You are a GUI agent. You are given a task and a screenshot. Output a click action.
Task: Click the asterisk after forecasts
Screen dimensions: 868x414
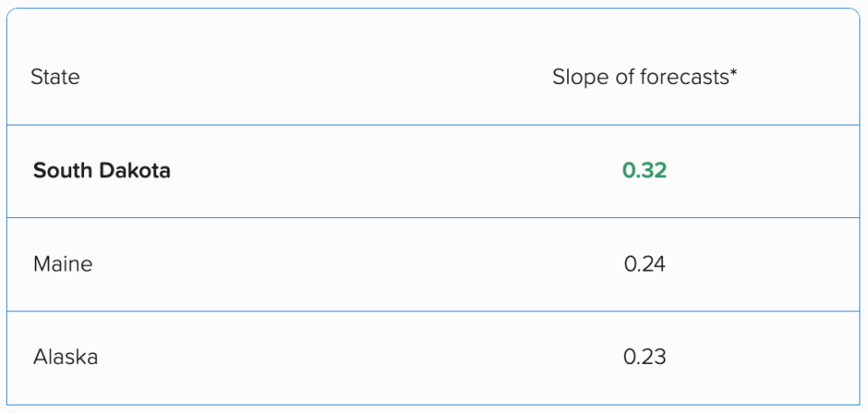[x=733, y=73]
